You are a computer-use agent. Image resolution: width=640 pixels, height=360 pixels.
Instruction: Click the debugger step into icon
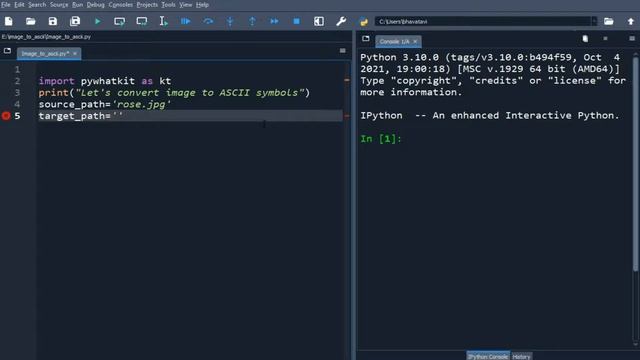coord(230,21)
